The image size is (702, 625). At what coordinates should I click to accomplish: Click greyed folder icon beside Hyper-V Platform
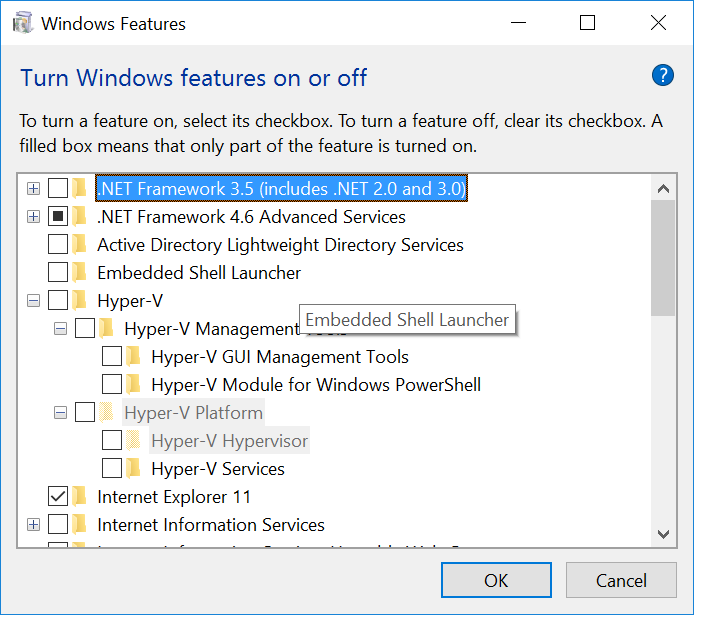[x=107, y=412]
